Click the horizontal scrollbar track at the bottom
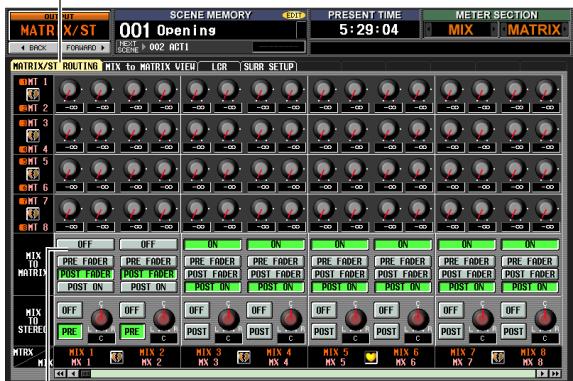 coord(313,373)
